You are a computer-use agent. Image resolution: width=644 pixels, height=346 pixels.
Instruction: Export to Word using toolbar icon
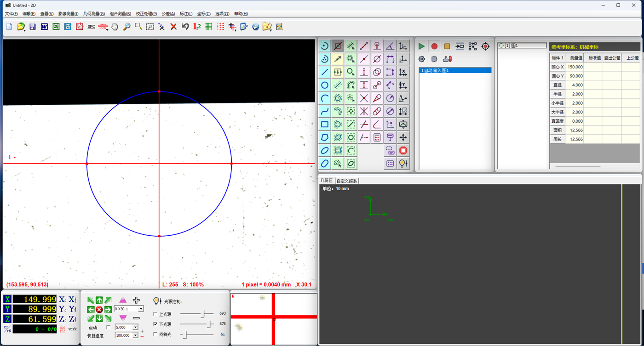44,27
